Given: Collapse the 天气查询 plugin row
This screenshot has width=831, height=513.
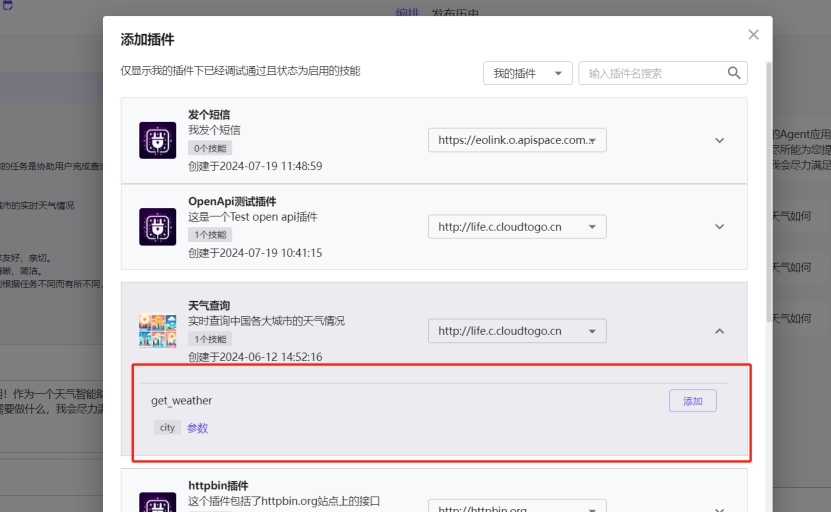Looking at the screenshot, I should 719,331.
